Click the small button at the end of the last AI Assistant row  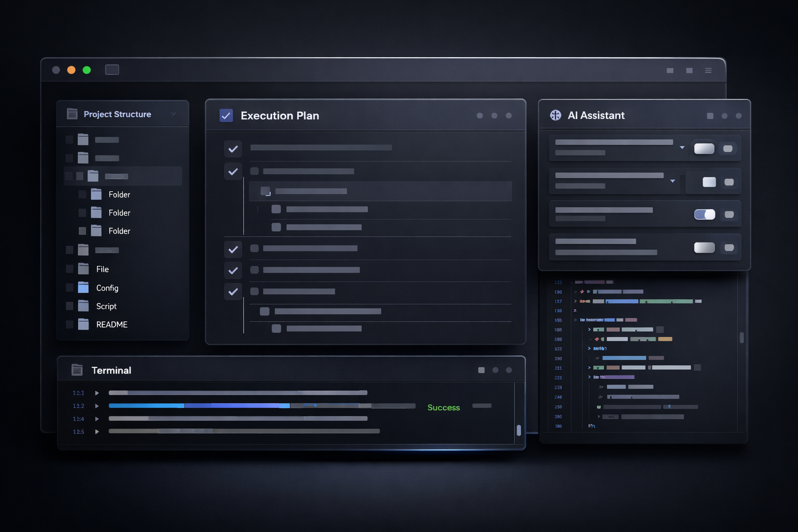(729, 248)
